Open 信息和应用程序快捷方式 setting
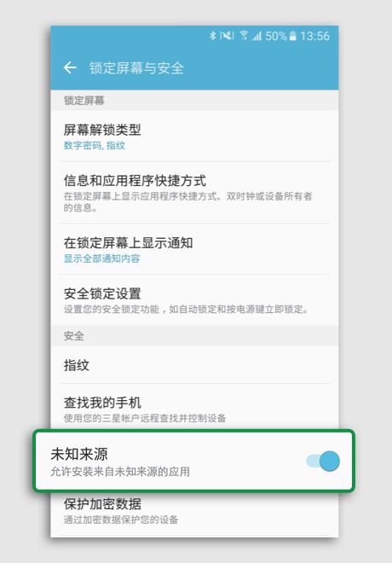 point(194,193)
